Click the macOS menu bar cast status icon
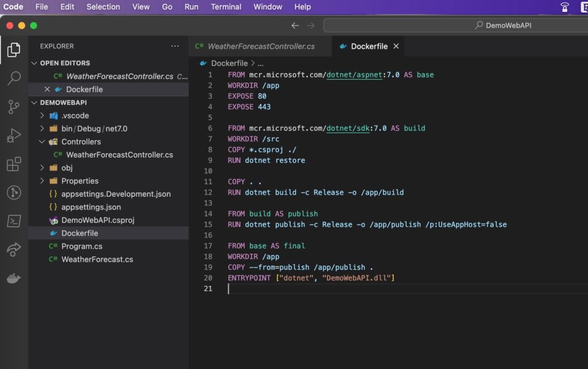 (x=564, y=7)
